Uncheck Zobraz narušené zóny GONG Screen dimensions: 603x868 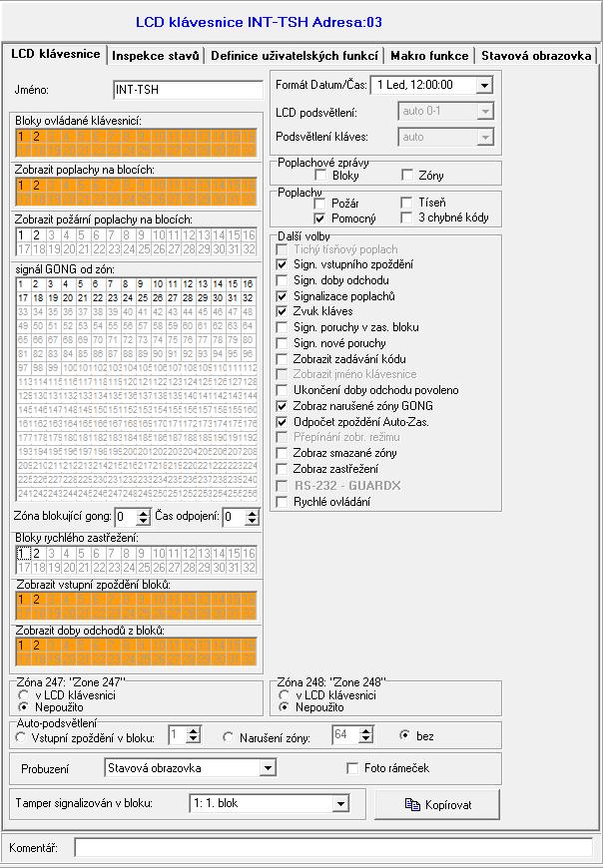282,406
